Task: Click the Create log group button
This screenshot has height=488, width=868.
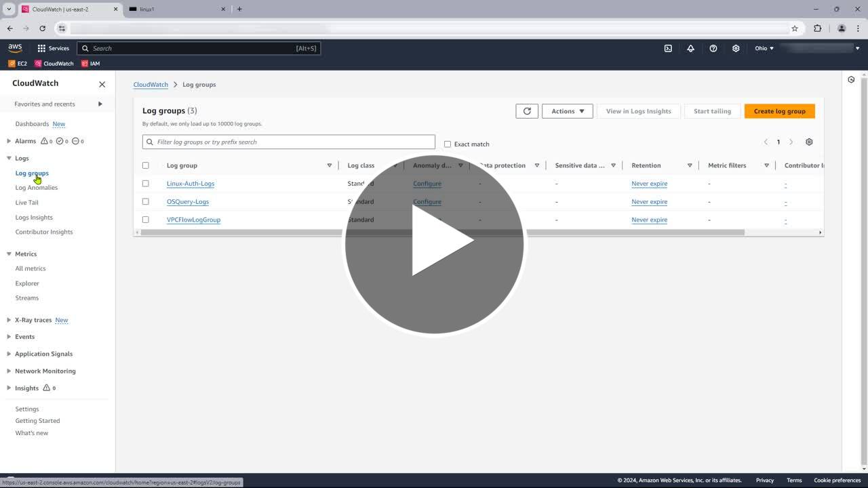Action: pyautogui.click(x=779, y=111)
